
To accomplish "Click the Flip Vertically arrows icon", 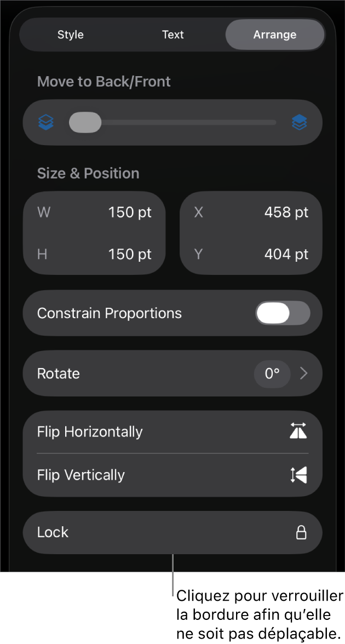I will coord(299,475).
